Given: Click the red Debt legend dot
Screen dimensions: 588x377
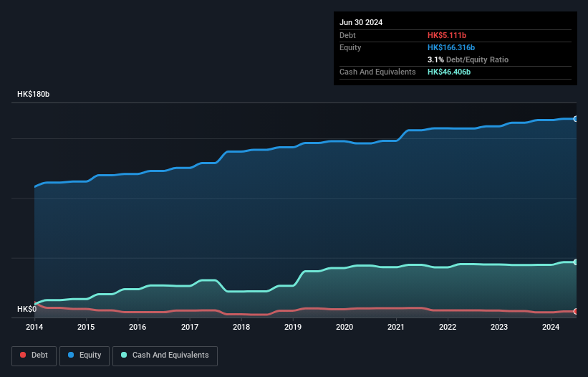Looking at the screenshot, I should [23, 355].
